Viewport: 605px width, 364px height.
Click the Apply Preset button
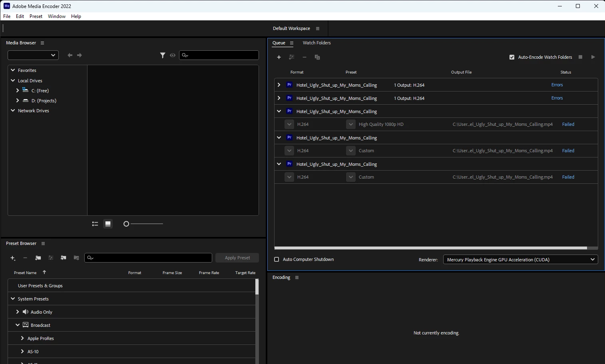[x=237, y=258]
